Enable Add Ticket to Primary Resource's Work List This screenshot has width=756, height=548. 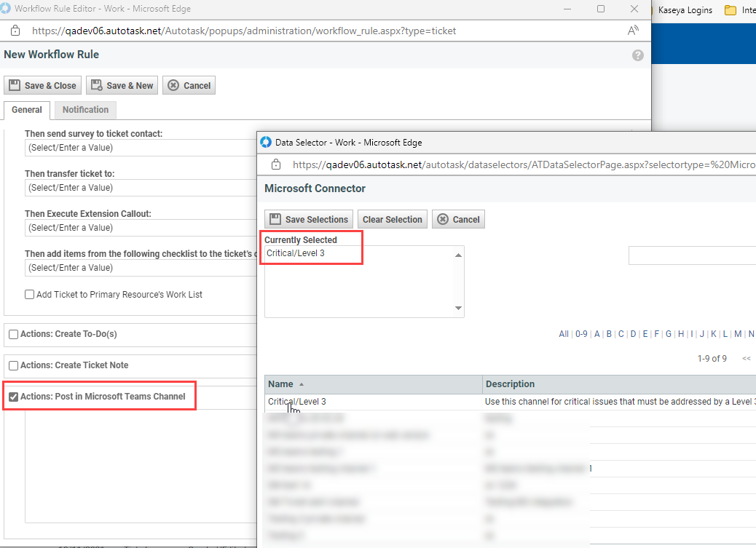coord(29,295)
